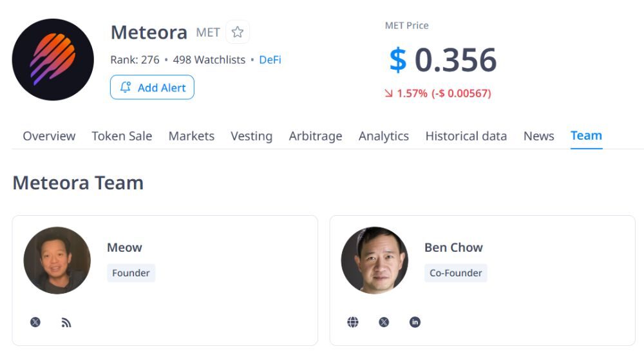Click the Meteora logo image
The image size is (644, 353).
point(53,59)
